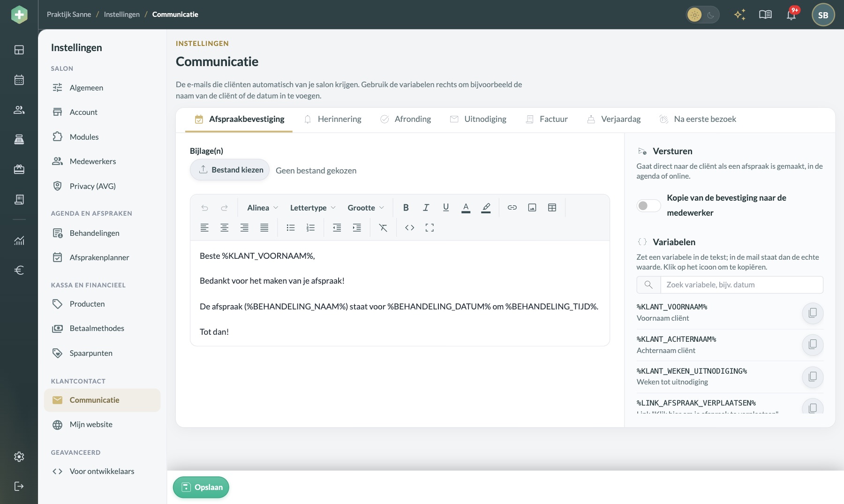Apply italic formatting in editor
The image size is (844, 504).
coord(426,207)
